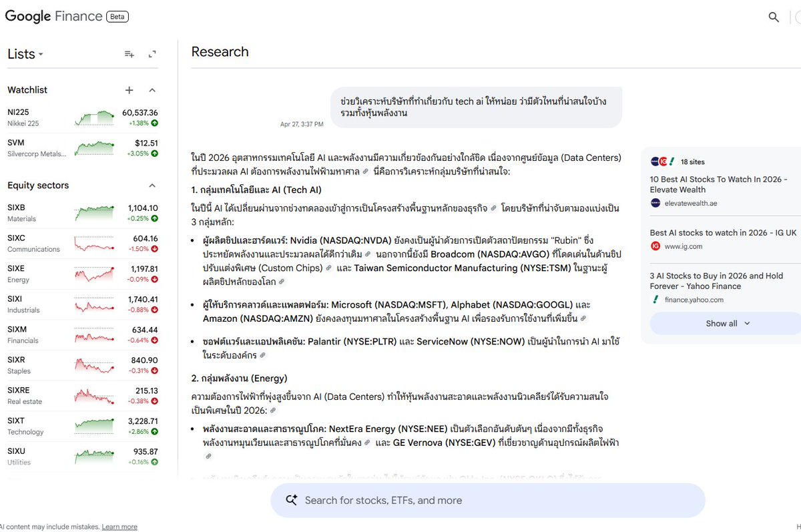Select SIXU Utilities sector row

[x=83, y=456]
